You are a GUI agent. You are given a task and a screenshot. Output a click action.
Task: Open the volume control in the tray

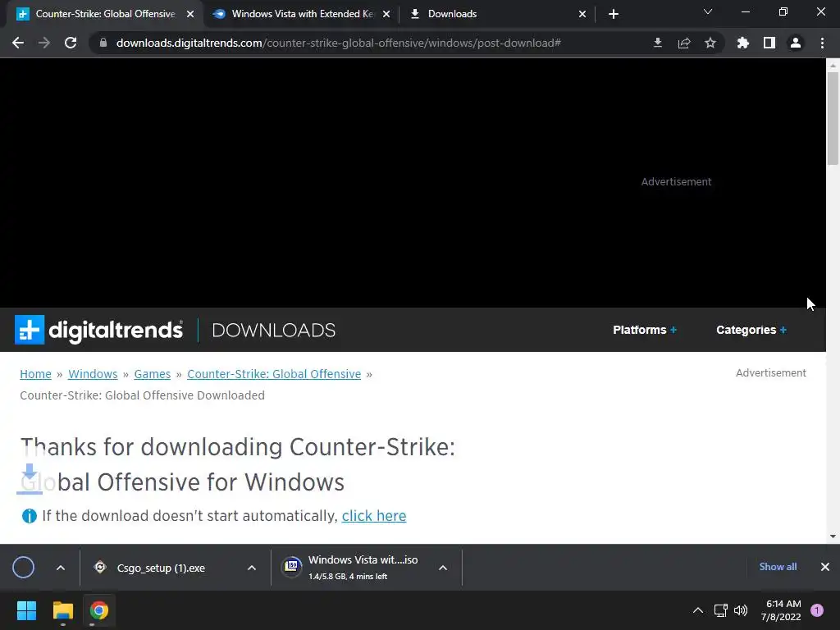pyautogui.click(x=741, y=610)
